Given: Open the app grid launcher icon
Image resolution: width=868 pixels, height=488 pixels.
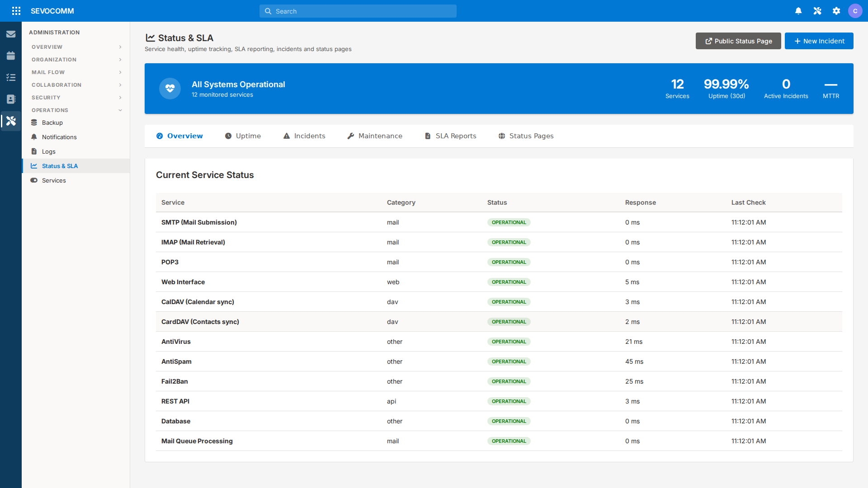Looking at the screenshot, I should (x=16, y=11).
